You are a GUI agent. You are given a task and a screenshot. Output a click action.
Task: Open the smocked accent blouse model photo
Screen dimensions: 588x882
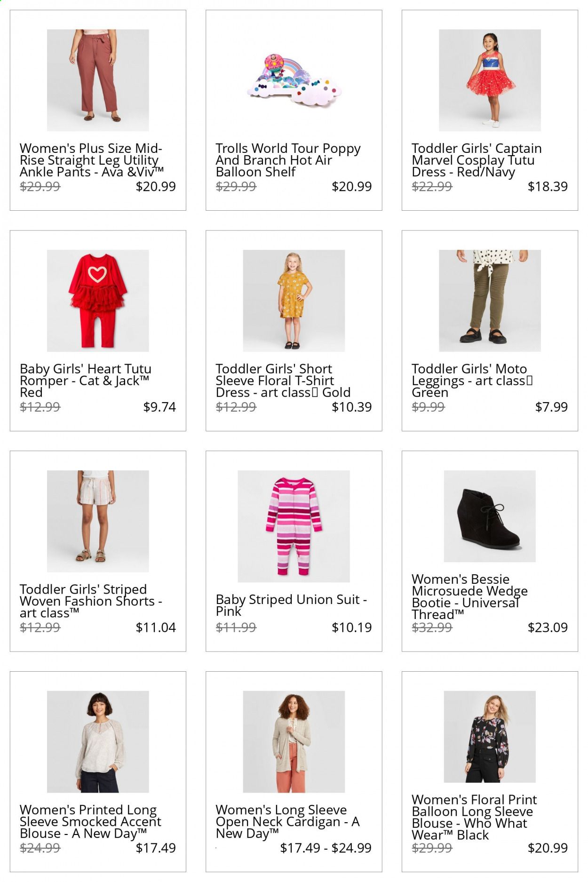tap(98, 742)
